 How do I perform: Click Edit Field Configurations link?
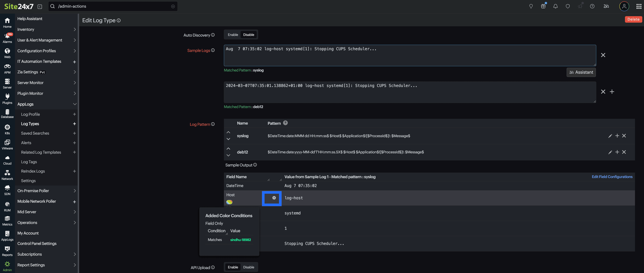pyautogui.click(x=612, y=177)
